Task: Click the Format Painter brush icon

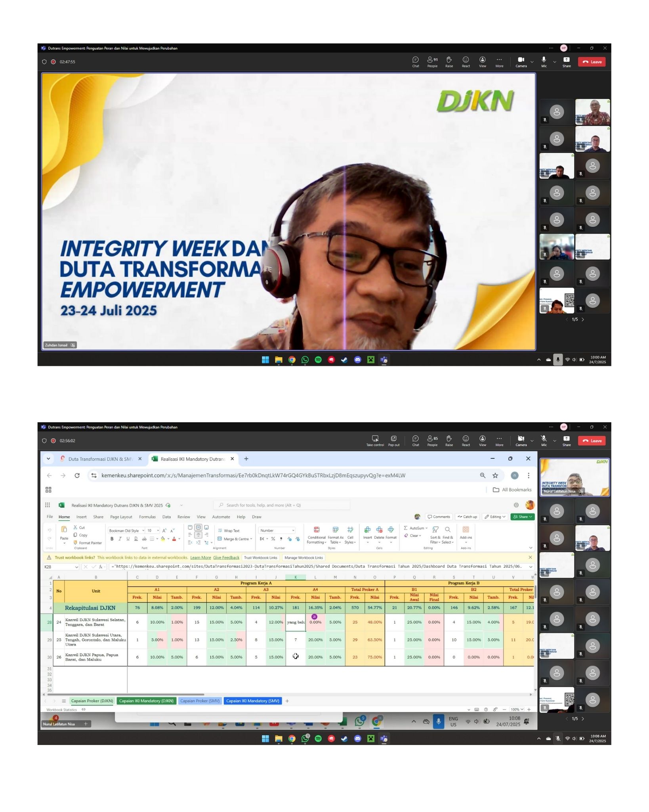Action: point(75,543)
